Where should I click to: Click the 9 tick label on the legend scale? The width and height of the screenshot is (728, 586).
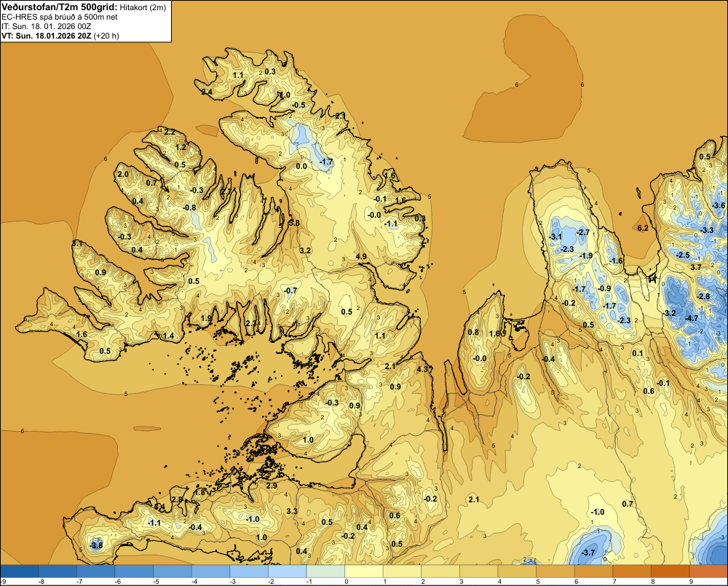click(x=692, y=582)
